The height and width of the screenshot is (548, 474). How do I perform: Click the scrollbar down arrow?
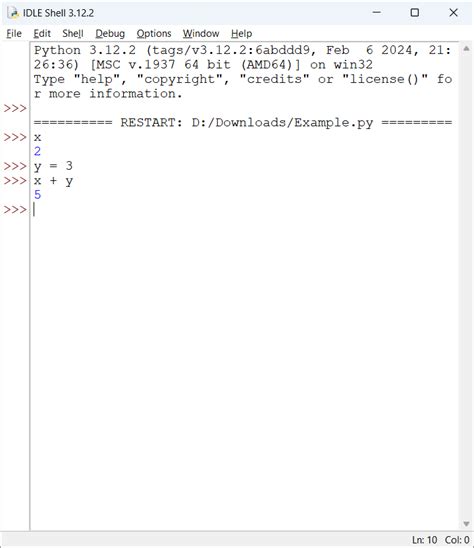466,524
